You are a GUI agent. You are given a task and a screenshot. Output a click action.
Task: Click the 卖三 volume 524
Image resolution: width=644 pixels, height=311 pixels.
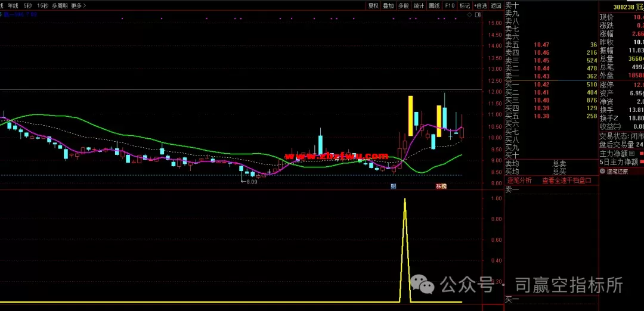592,60
